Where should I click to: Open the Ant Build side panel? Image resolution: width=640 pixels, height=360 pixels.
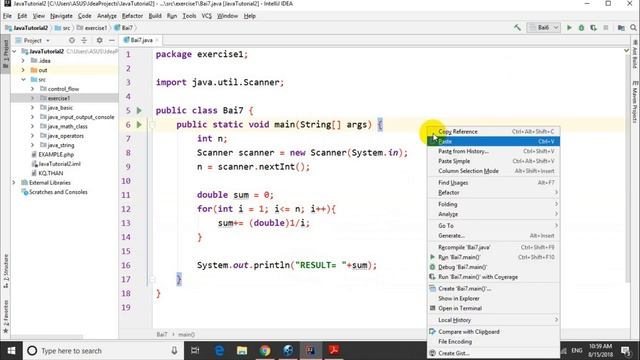tap(635, 54)
